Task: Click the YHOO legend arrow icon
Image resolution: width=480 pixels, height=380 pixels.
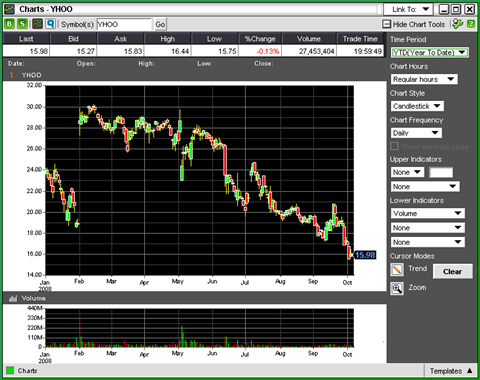Action: coord(13,75)
